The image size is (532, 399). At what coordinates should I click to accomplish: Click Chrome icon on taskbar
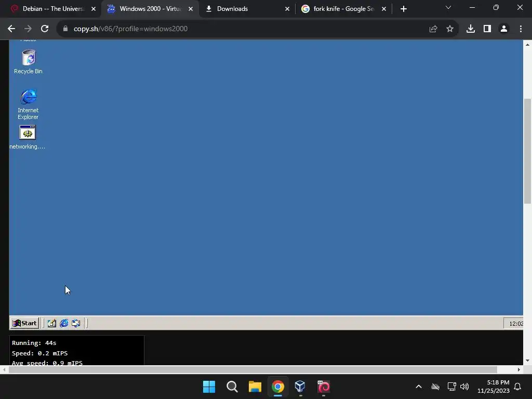[x=278, y=387]
